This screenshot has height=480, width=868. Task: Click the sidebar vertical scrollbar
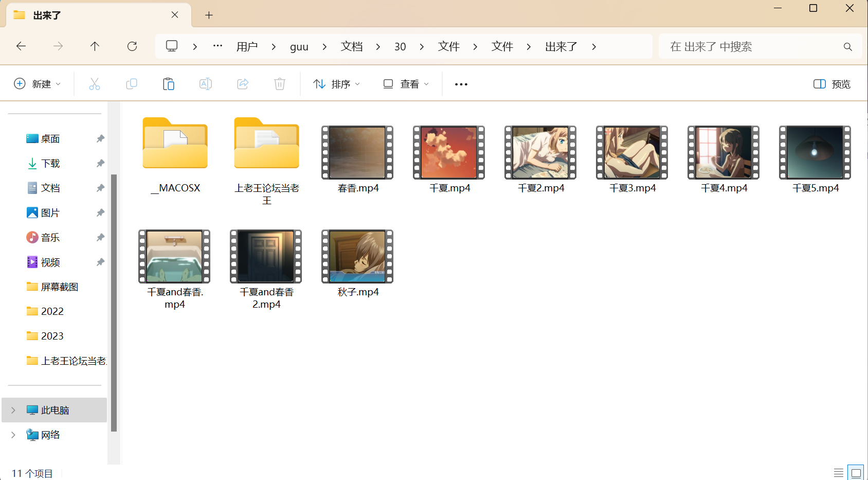(114, 303)
